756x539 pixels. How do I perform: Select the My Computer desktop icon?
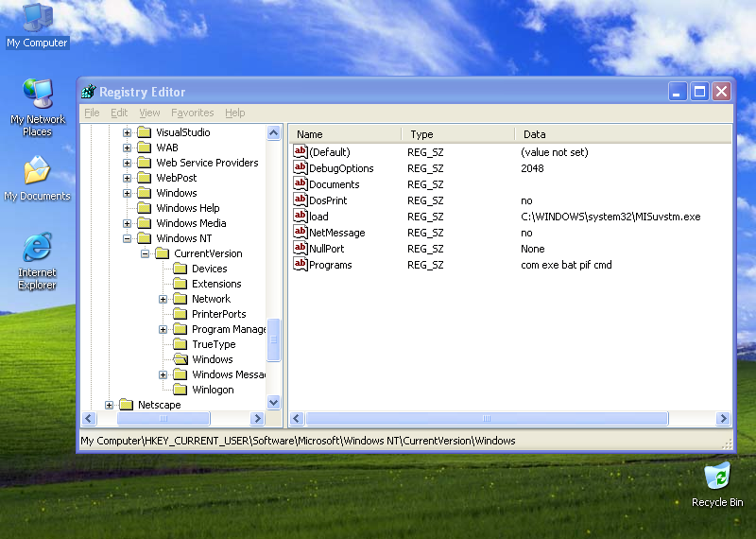coord(37,18)
